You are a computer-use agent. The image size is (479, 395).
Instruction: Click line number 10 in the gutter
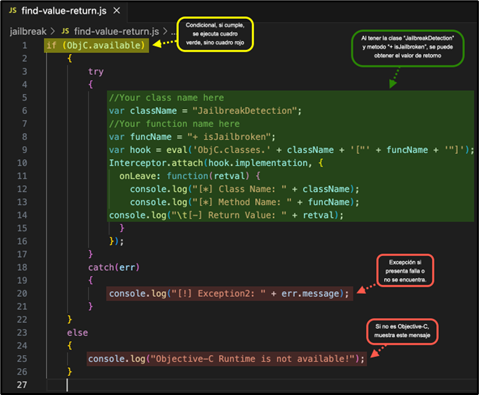click(22, 163)
